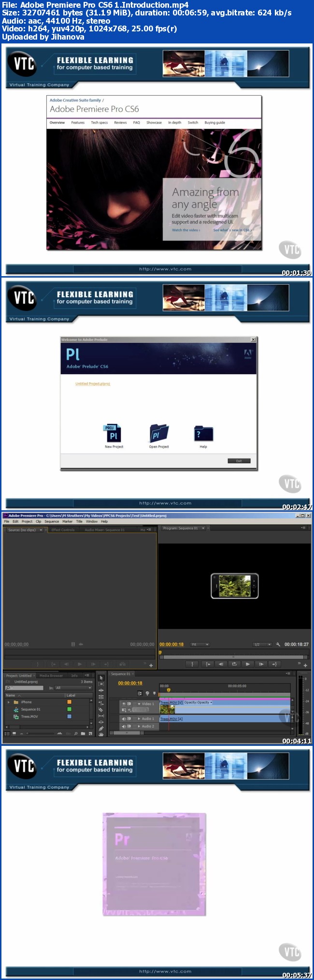Open the Tech specs tab on the Adobe page
The image size is (314, 980).
click(x=100, y=123)
